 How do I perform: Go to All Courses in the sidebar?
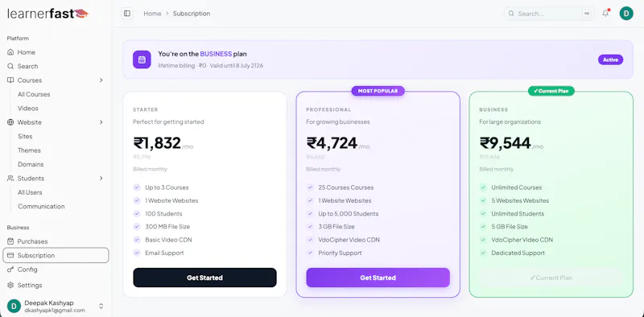pyautogui.click(x=34, y=94)
